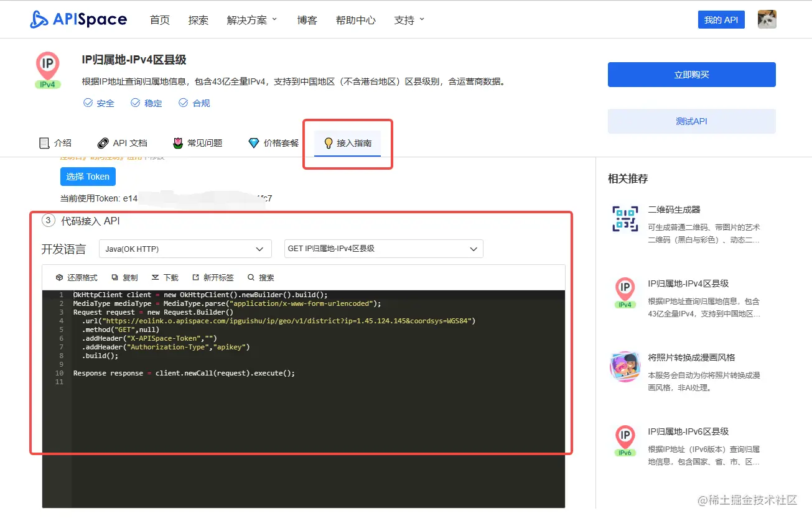812x521 pixels.
Task: Click 下载 in code toolbar
Action: [x=165, y=277]
